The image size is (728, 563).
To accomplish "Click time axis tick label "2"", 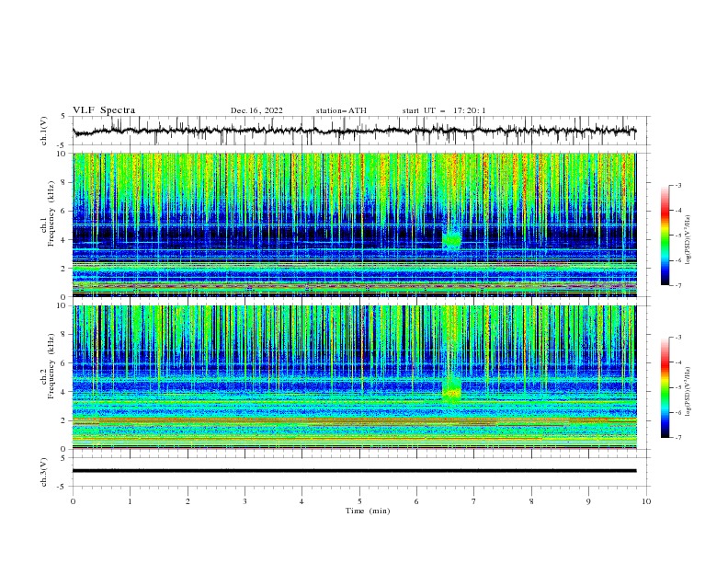I will (x=188, y=501).
